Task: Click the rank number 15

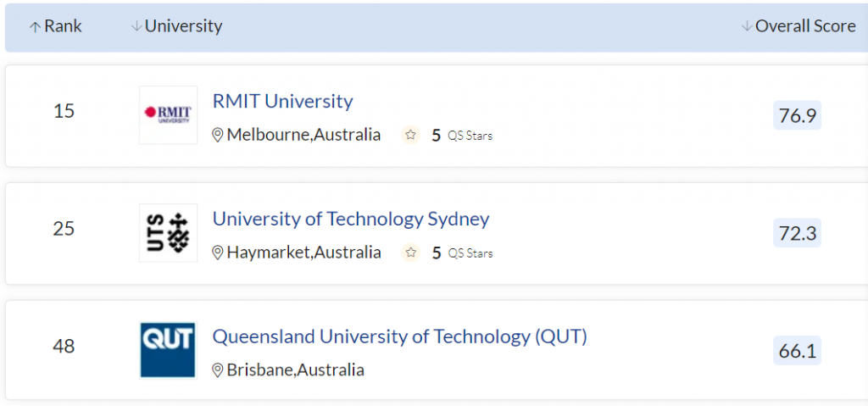Action: (64, 111)
